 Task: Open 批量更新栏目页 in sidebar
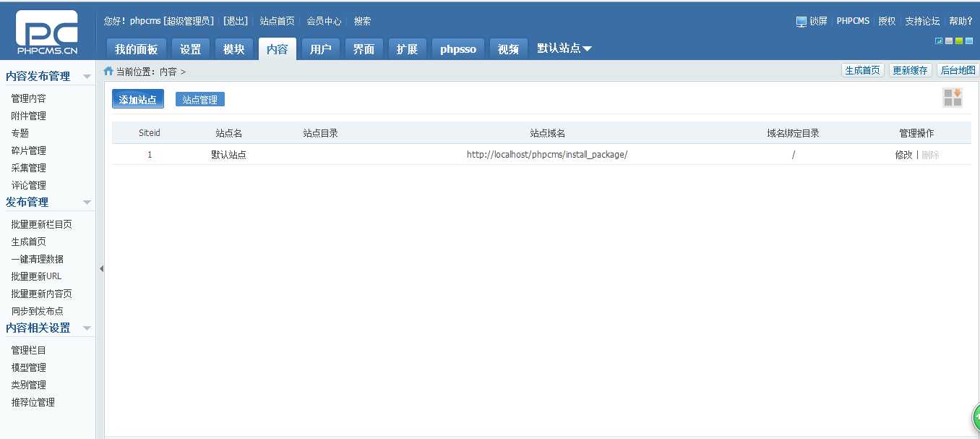click(x=42, y=225)
